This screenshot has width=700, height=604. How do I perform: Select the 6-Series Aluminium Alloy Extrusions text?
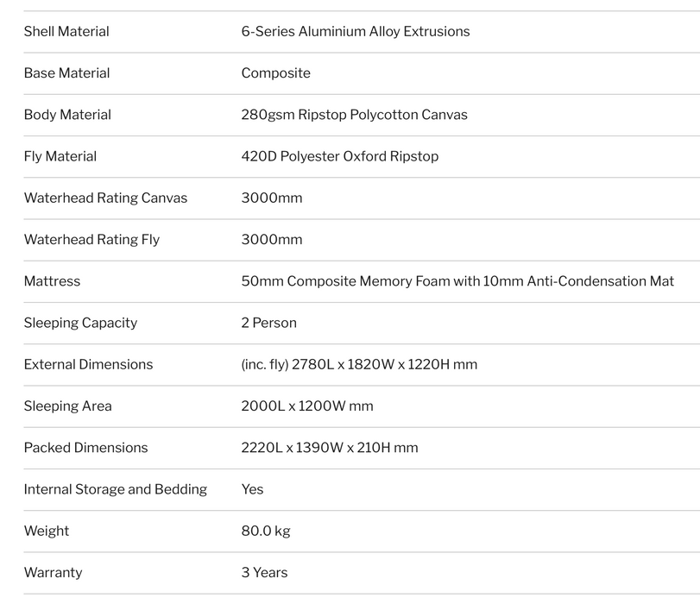coord(356,31)
